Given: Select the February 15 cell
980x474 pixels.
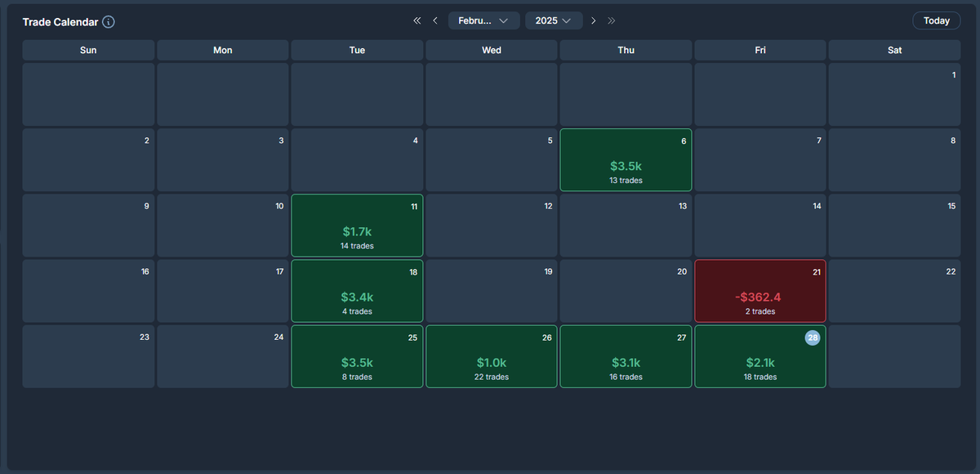Looking at the screenshot, I should [895, 225].
